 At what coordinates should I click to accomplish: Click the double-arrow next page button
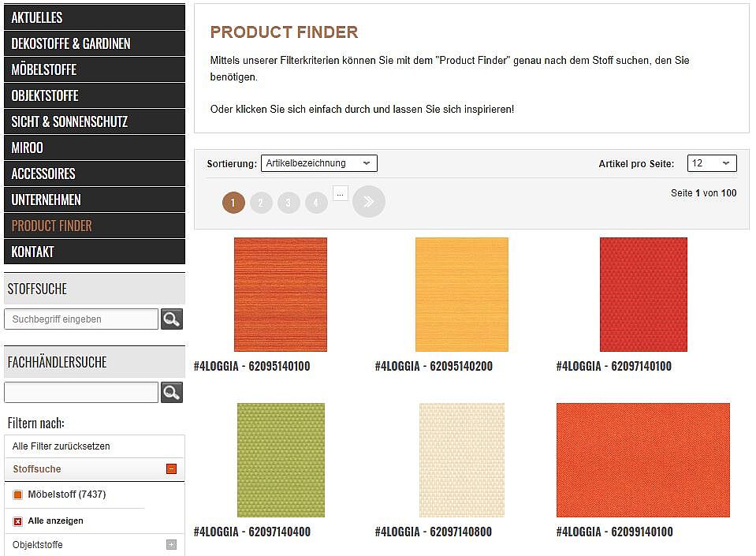pyautogui.click(x=369, y=202)
